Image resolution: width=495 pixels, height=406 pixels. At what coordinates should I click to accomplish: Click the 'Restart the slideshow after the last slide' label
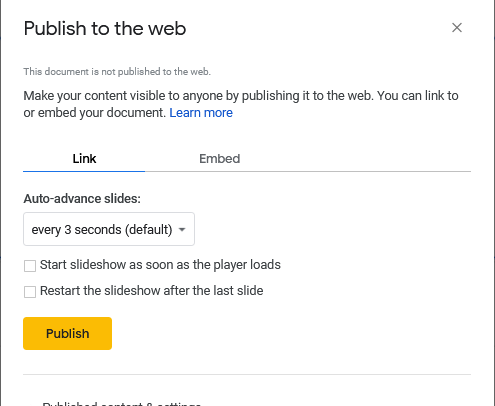[152, 291]
